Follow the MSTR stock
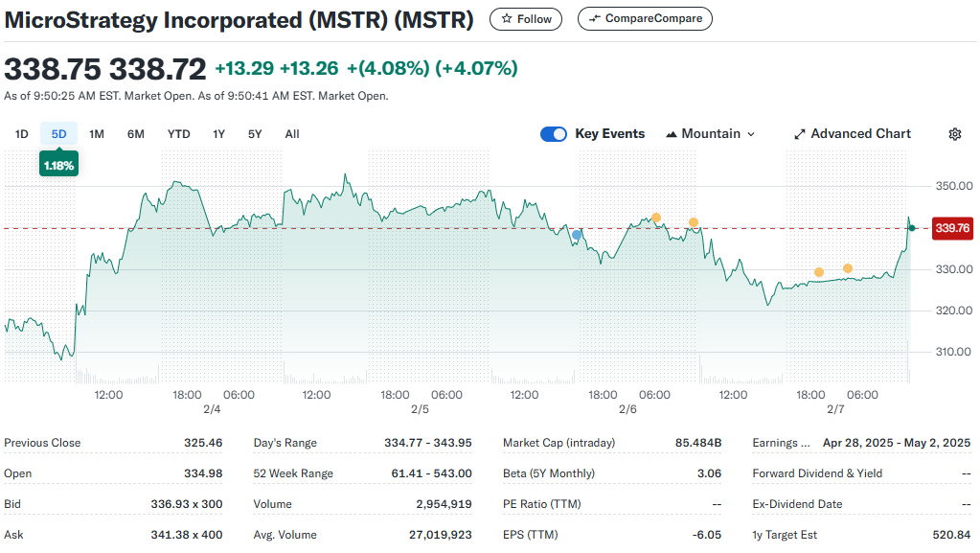The image size is (980, 553). [x=526, y=19]
